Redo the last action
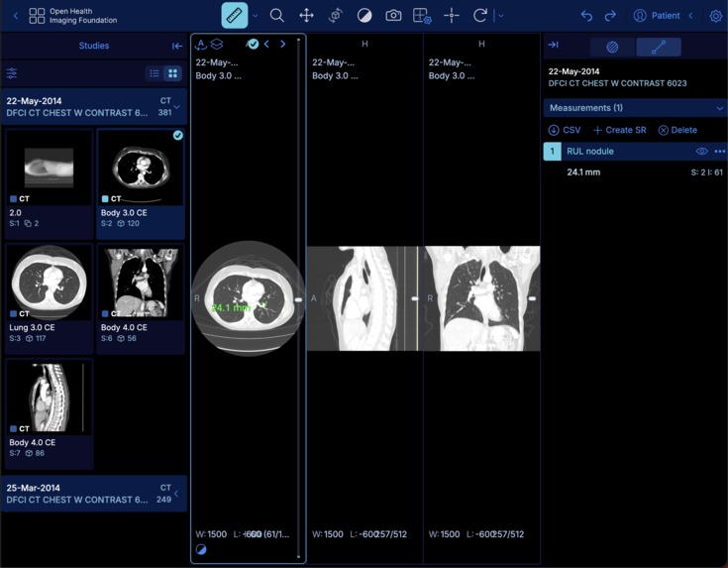The height and width of the screenshot is (568, 728). click(x=610, y=16)
